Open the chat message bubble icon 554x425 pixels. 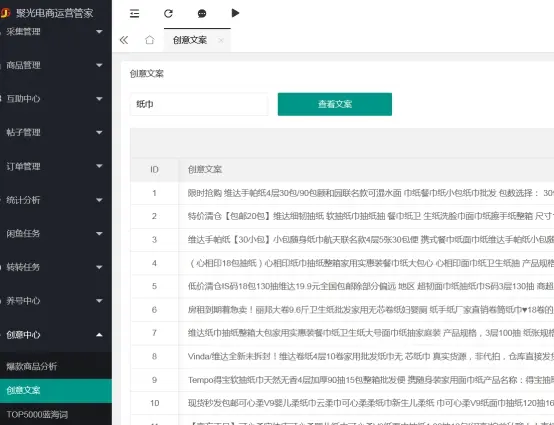point(202,13)
